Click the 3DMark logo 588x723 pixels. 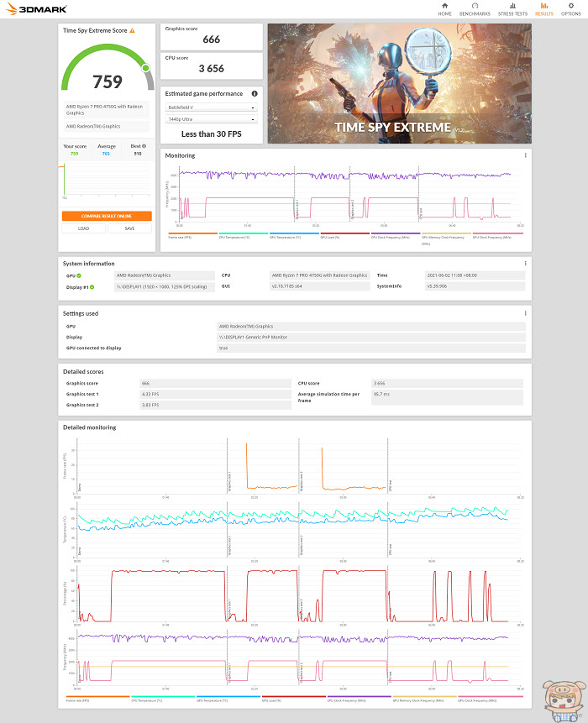(x=36, y=8)
